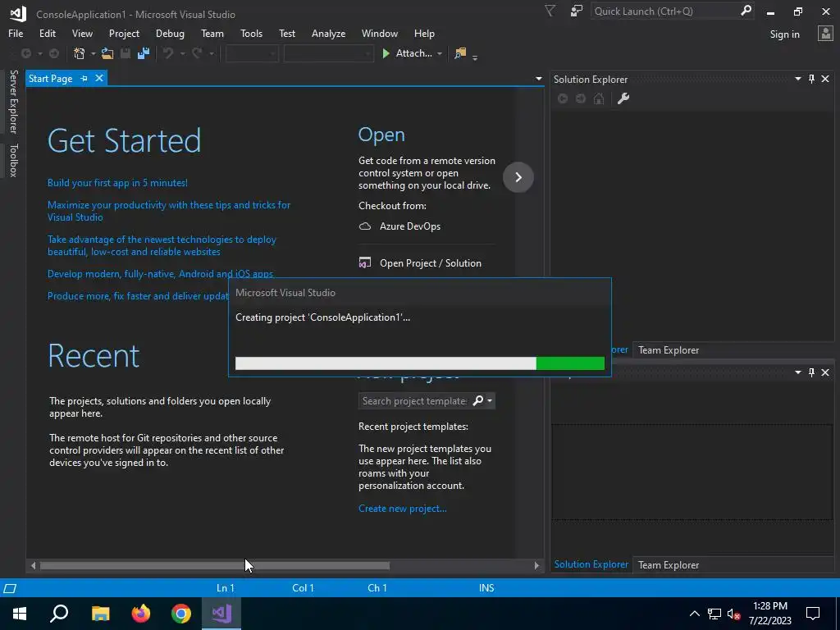The width and height of the screenshot is (840, 630).
Task: Open the Debug menu
Action: 170,33
